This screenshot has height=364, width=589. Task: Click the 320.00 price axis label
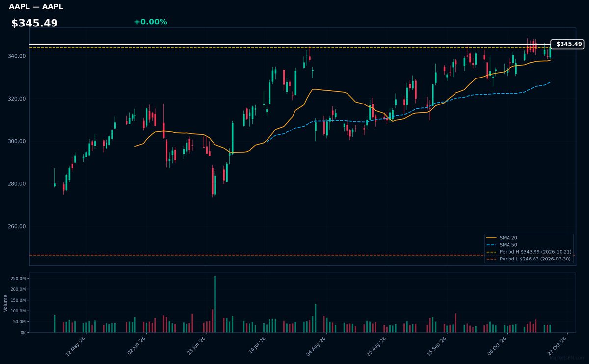[17, 99]
